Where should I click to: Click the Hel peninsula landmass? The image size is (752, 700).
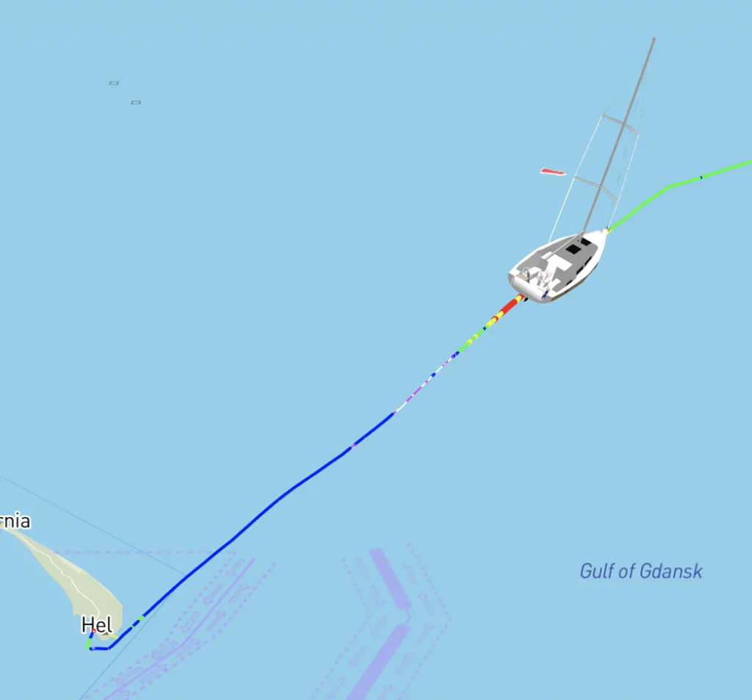[72, 576]
